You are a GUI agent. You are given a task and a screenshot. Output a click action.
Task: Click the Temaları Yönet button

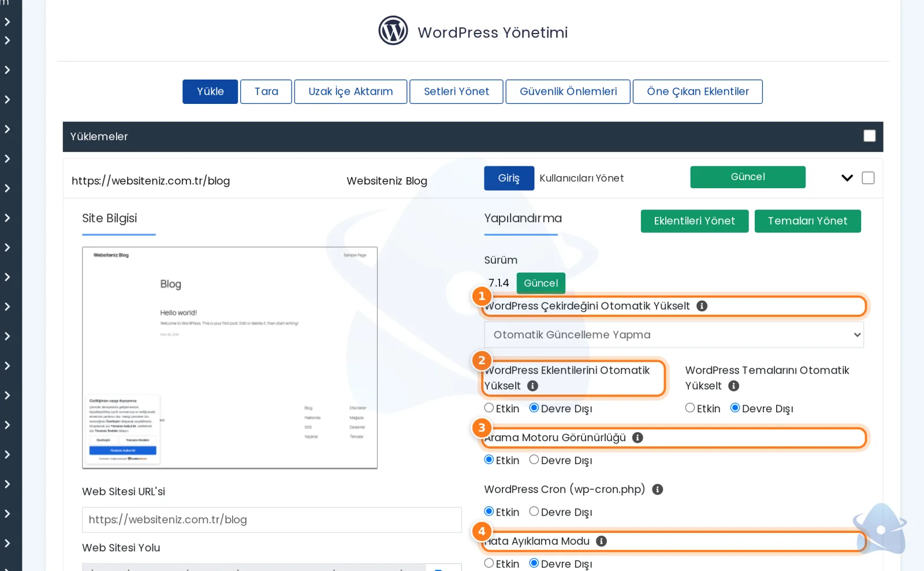(808, 221)
